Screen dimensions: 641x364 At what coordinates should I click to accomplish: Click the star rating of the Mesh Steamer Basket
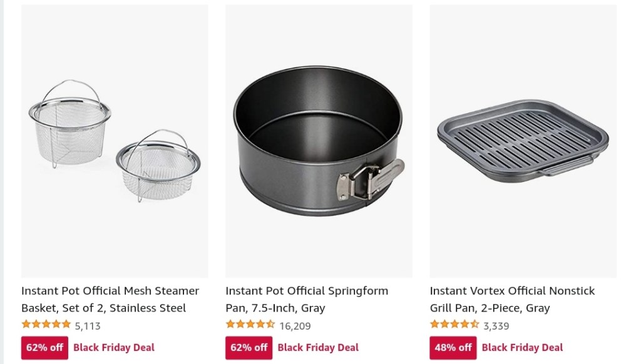coord(46,325)
